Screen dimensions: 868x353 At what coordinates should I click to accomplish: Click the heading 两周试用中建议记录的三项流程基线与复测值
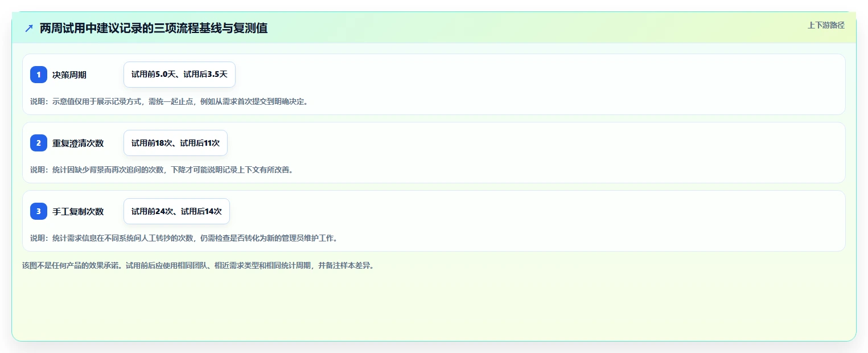click(154, 28)
